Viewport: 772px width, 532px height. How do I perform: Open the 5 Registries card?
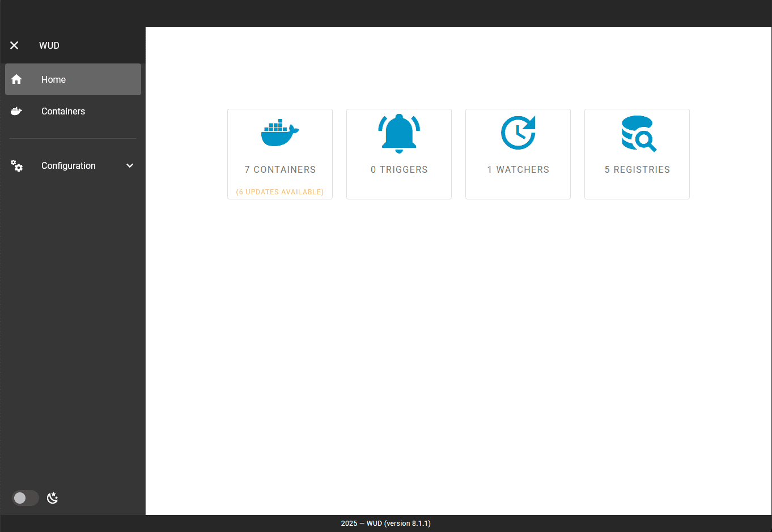pyautogui.click(x=637, y=154)
